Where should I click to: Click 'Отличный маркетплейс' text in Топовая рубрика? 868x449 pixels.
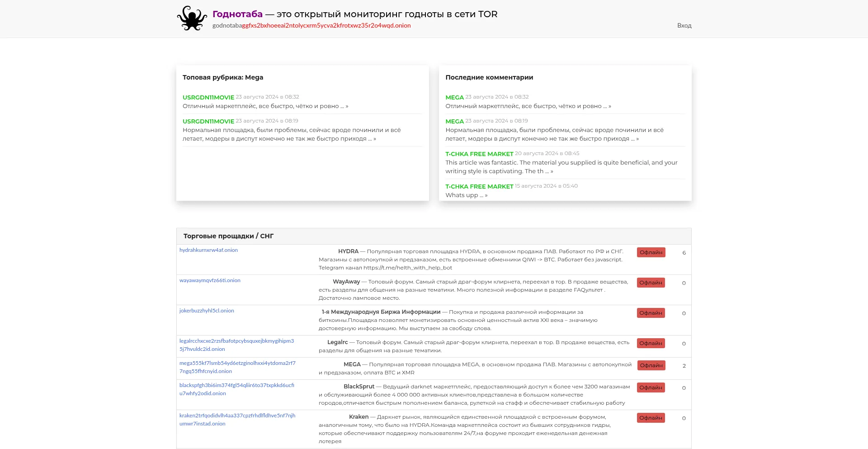click(x=265, y=106)
